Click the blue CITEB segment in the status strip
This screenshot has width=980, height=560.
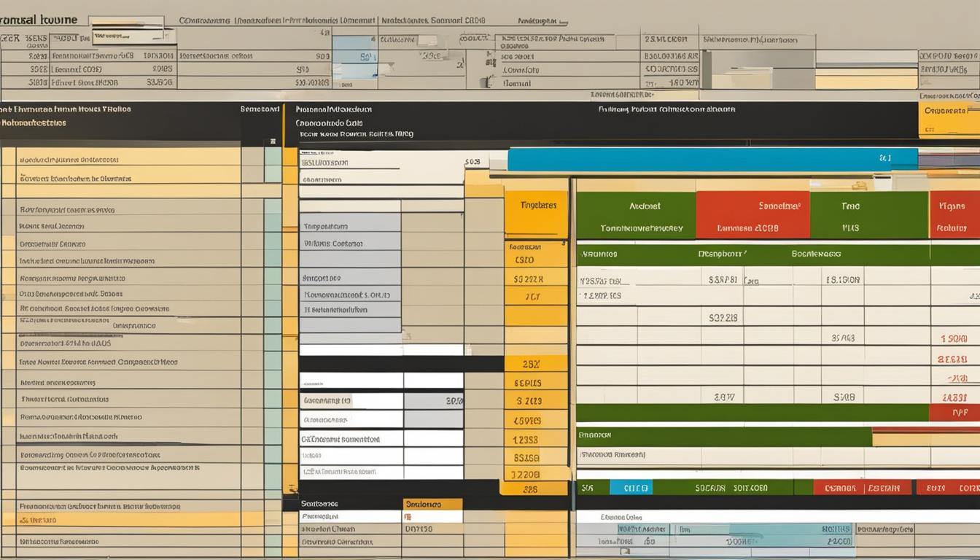click(x=630, y=488)
